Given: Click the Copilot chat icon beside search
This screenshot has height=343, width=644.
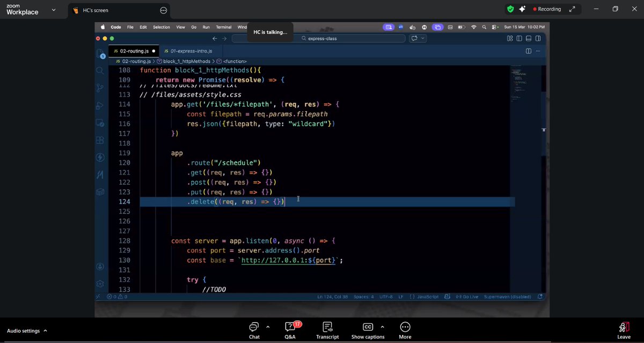Looking at the screenshot, I should pyautogui.click(x=414, y=39).
